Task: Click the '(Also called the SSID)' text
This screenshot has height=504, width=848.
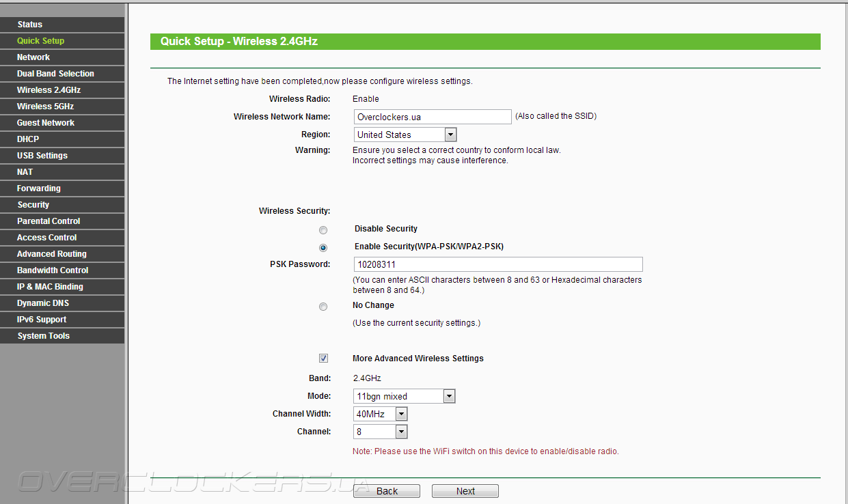Action: pos(556,116)
